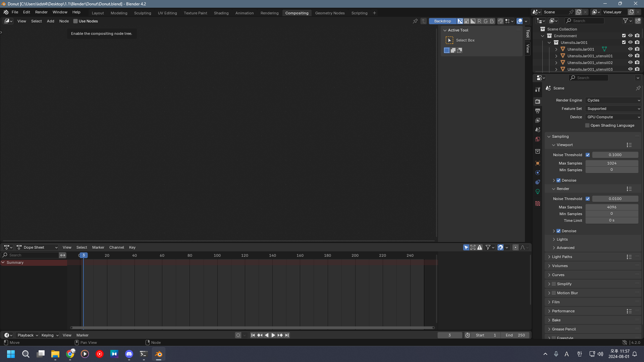The image size is (644, 362).
Task: Enable the Simplify checkbox
Action: [x=554, y=284]
